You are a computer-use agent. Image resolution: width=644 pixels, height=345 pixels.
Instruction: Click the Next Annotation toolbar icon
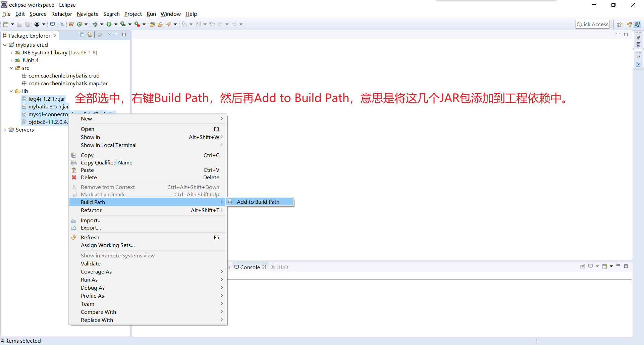coord(184,24)
